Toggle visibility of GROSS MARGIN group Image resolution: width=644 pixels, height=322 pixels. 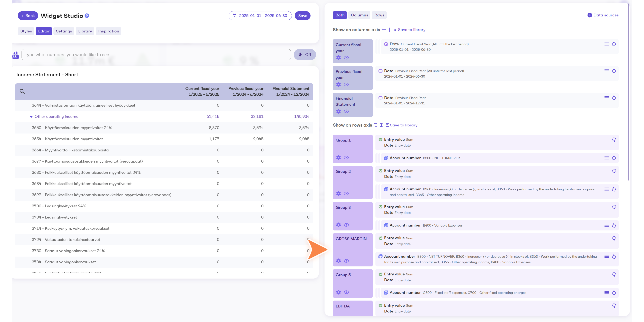[346, 261]
